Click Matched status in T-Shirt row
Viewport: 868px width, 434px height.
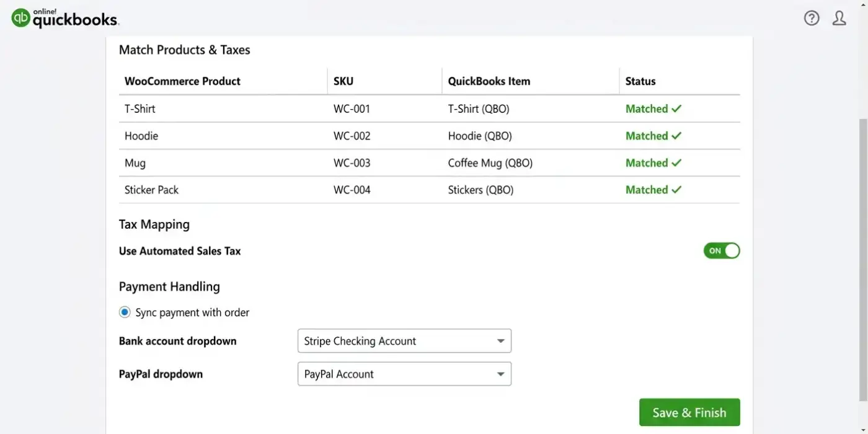point(653,108)
